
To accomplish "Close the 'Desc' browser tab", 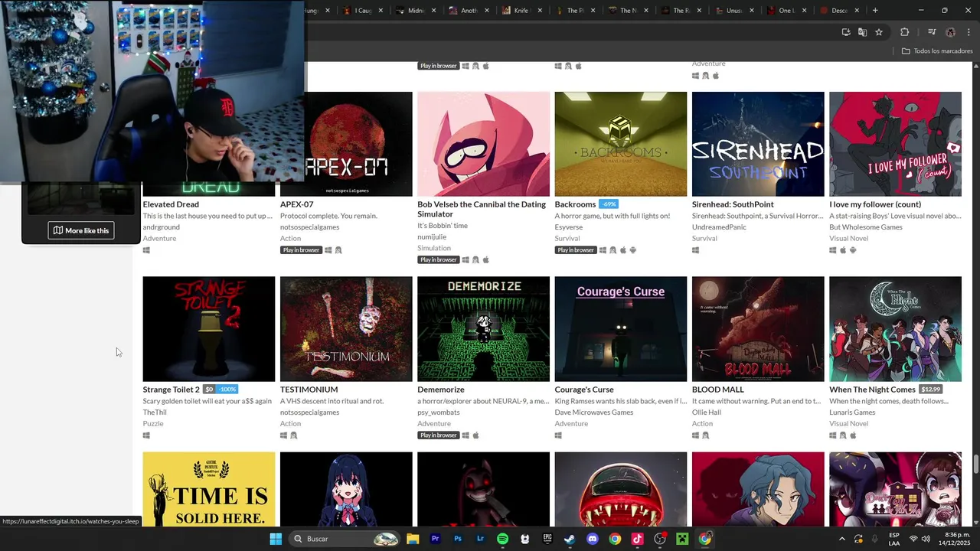I will click(x=857, y=11).
